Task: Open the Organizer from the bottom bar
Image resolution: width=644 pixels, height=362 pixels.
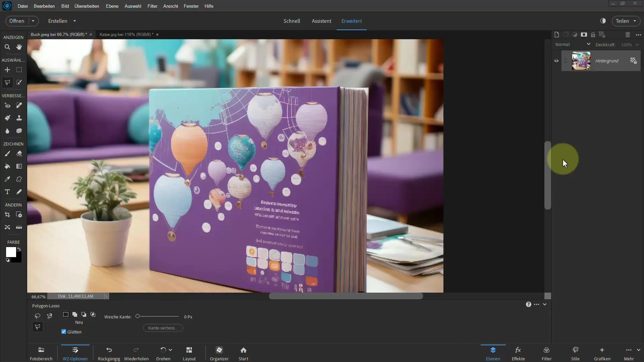Action: click(219, 353)
